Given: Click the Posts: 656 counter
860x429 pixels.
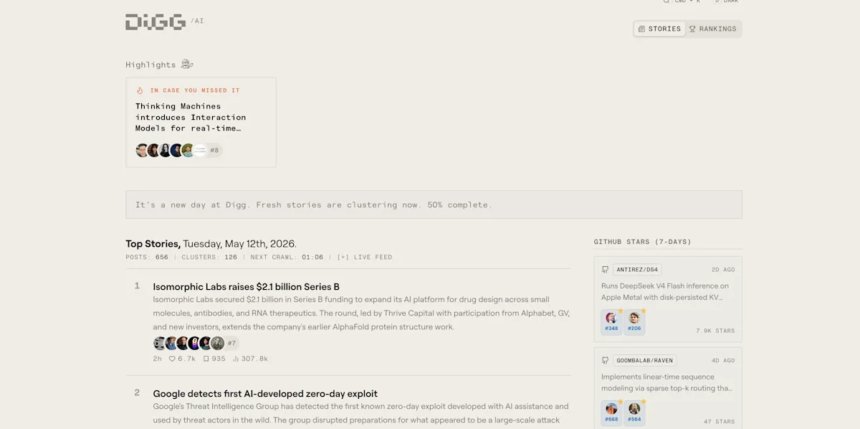Looking at the screenshot, I should [147, 257].
